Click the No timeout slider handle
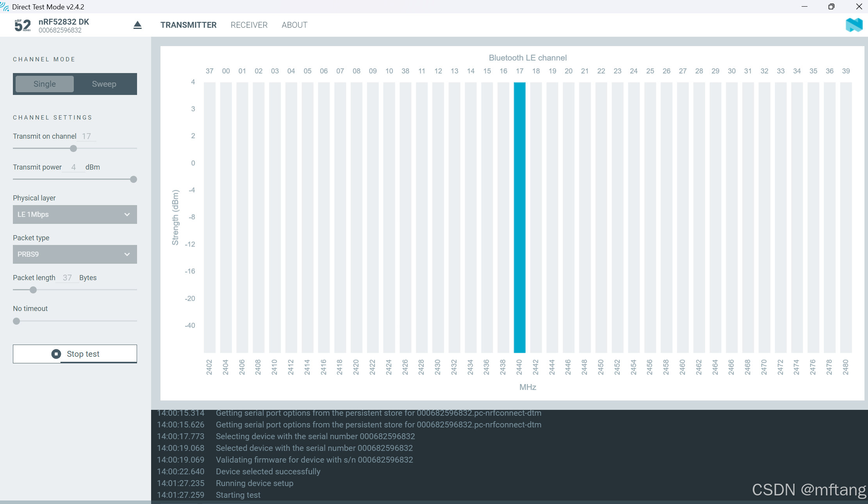Viewport: 868px width, 504px height. pos(16,321)
